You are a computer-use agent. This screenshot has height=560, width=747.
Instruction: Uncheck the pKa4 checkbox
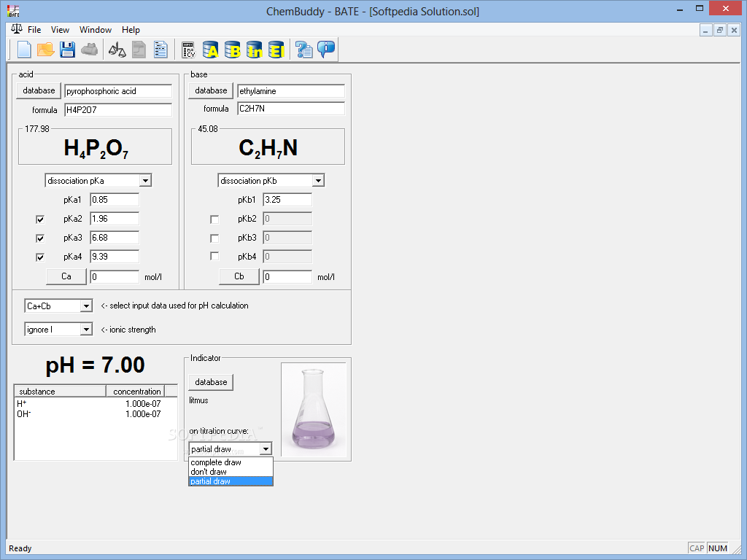click(x=40, y=257)
